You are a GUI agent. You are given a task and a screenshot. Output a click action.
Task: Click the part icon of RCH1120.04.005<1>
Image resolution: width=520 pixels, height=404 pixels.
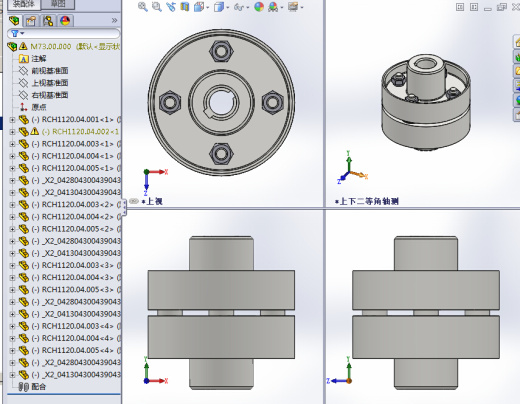[24, 168]
